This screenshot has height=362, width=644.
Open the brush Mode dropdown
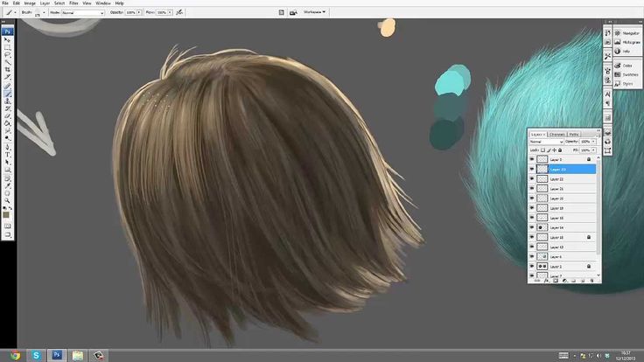point(83,13)
